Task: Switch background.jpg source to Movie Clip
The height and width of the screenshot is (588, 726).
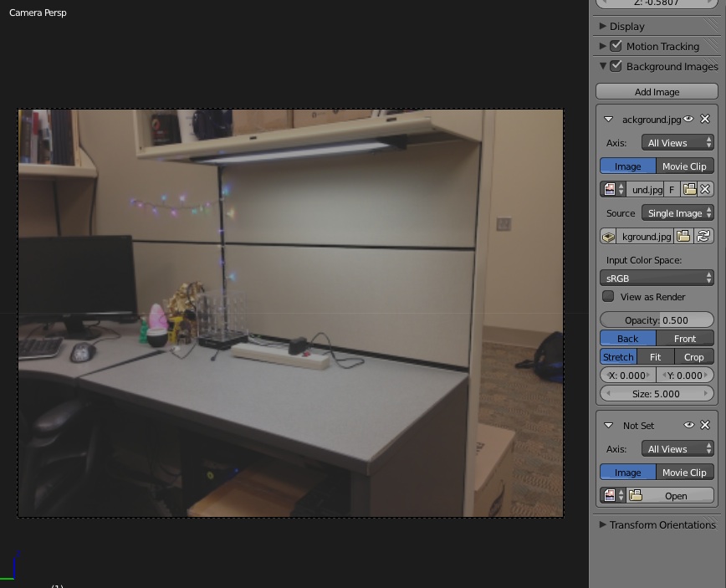Action: click(684, 166)
